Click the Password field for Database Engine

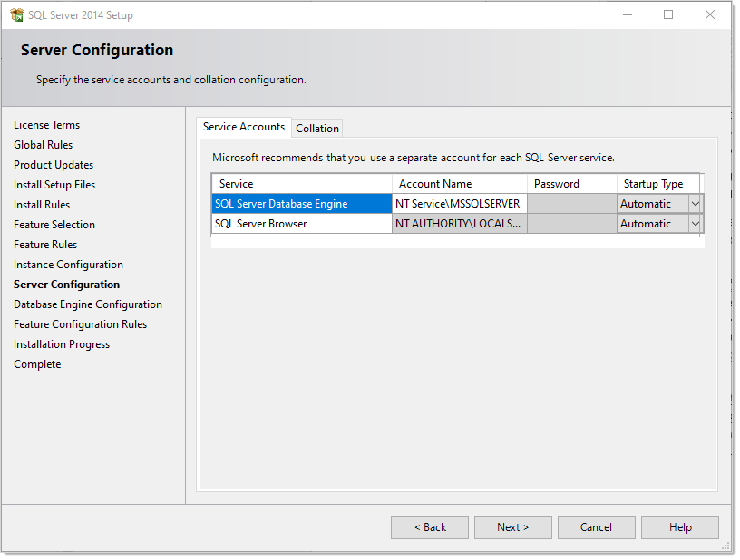(571, 204)
